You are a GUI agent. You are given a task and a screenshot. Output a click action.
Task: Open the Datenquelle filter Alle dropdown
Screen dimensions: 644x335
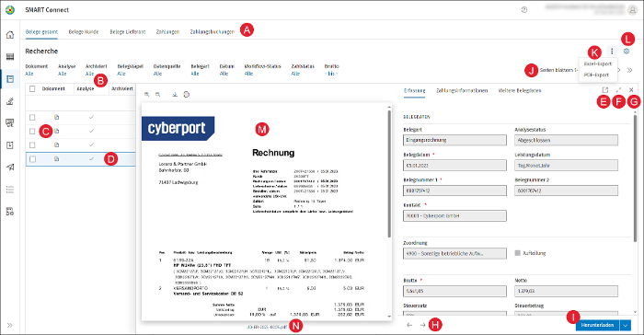tap(157, 74)
